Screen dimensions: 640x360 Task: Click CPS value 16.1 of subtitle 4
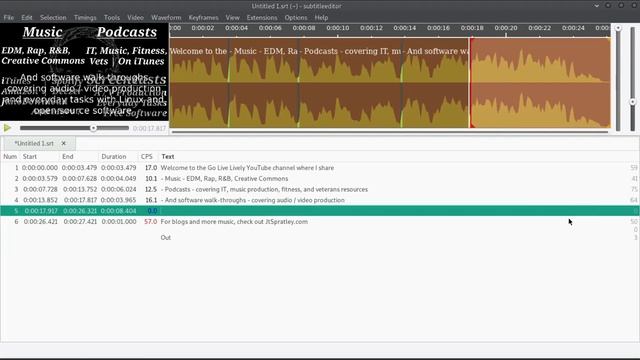point(151,200)
